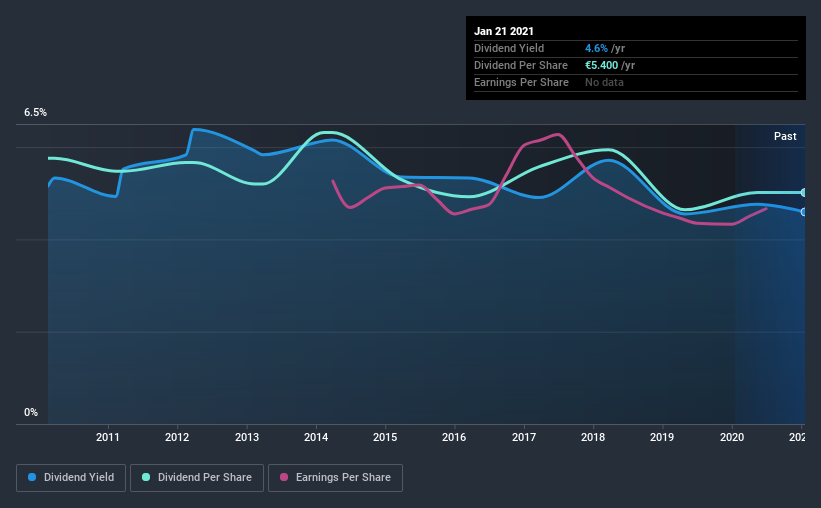Click the 2019 x-axis label
Viewport: 821px width, 508px height.
(662, 437)
